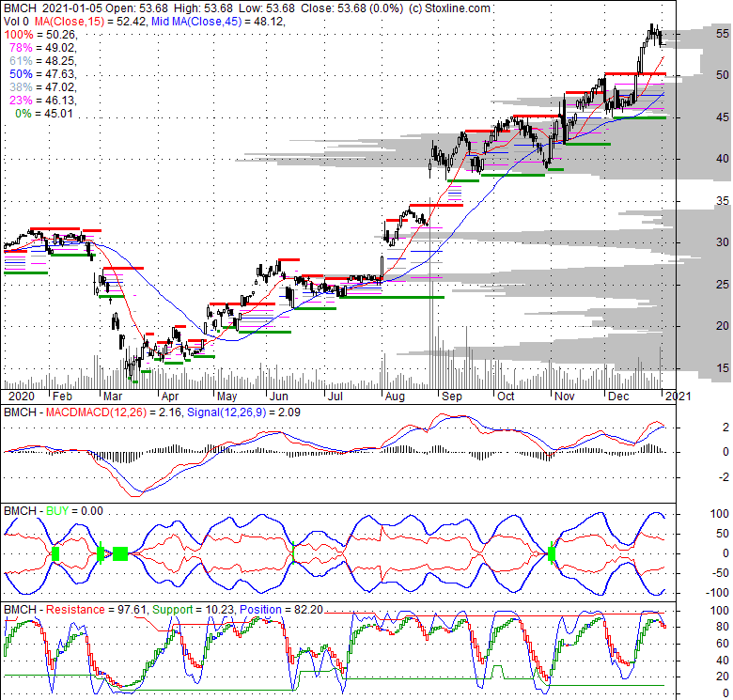Select the 0% = 45.01 Fibonacci level
Viewport: 733px width, 700px height.
coord(44,114)
